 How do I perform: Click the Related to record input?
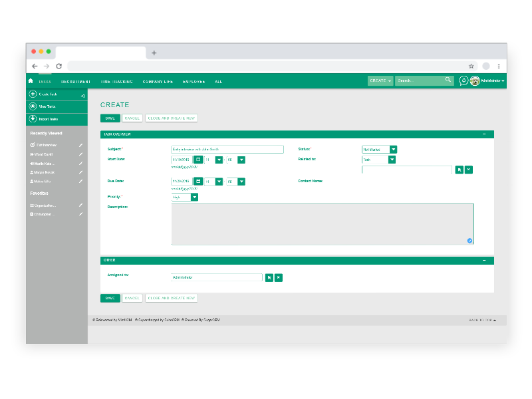(x=407, y=170)
